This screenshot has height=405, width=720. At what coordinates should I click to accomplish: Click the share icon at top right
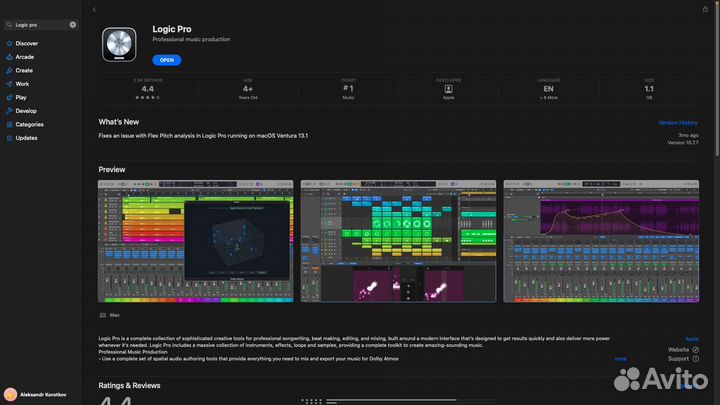[705, 9]
